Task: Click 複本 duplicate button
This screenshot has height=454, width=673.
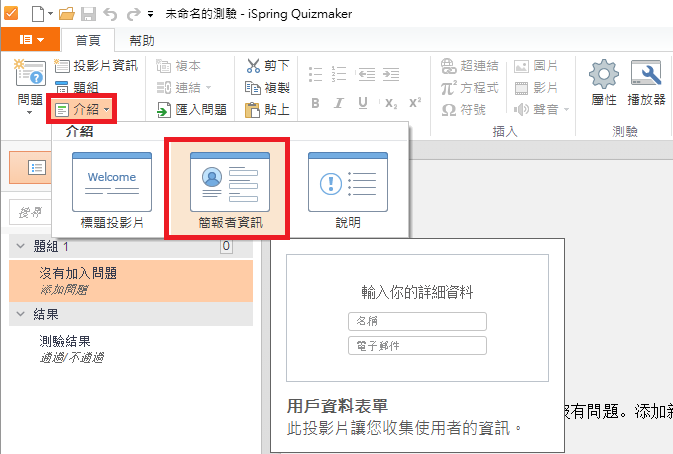Action: [178, 65]
